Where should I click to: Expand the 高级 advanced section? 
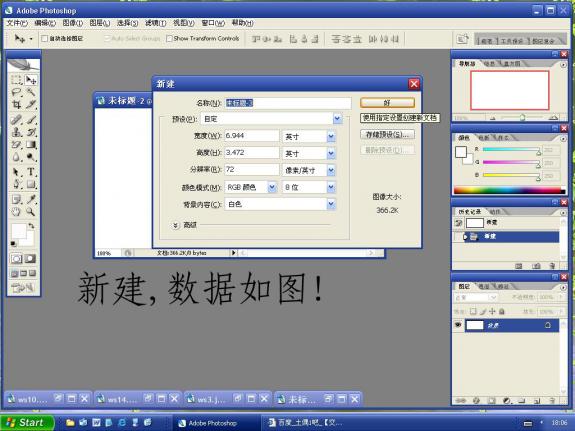(176, 225)
